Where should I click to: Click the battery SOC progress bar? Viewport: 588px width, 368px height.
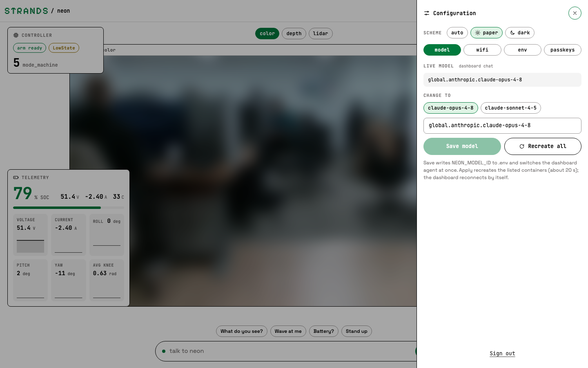click(69, 208)
